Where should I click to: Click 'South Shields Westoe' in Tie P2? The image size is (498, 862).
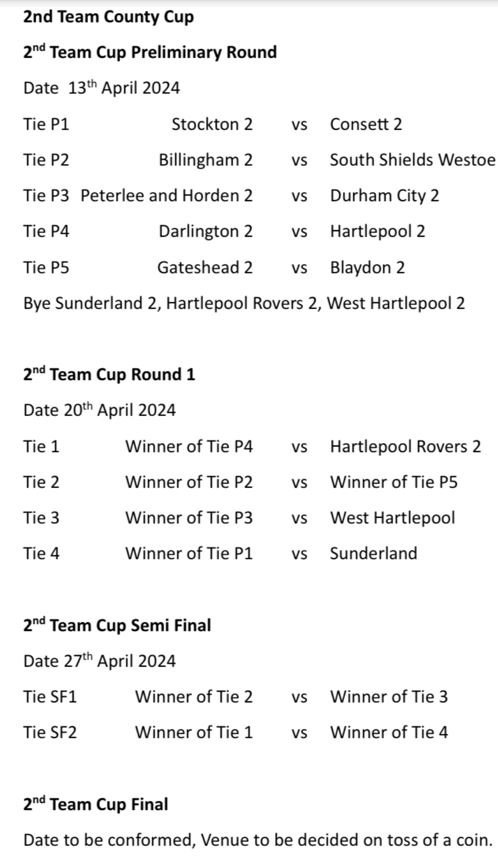point(412,159)
